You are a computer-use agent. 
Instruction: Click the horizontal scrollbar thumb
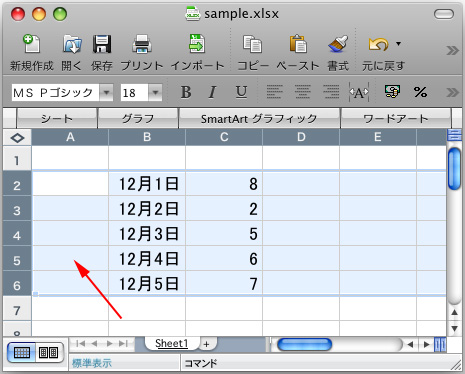pos(304,345)
